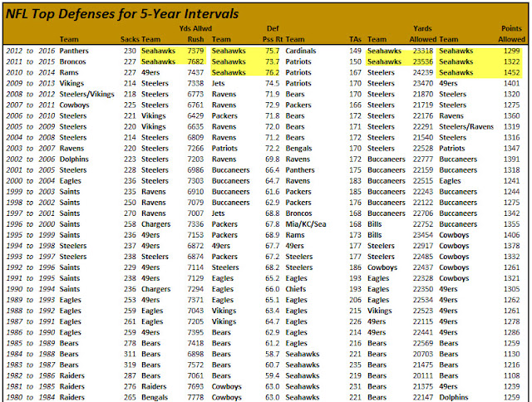
Task: Select 'Bengals' in the 2003 to 2007 row
Action: [298, 149]
